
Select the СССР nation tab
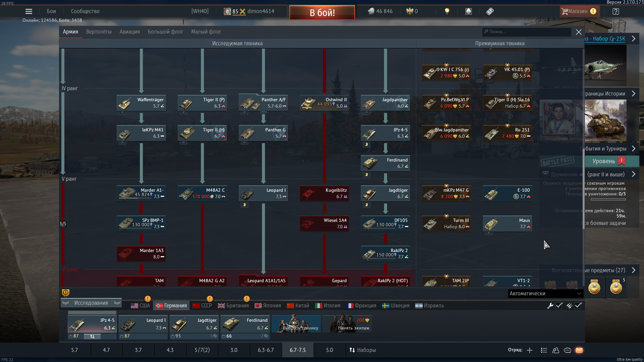click(202, 306)
